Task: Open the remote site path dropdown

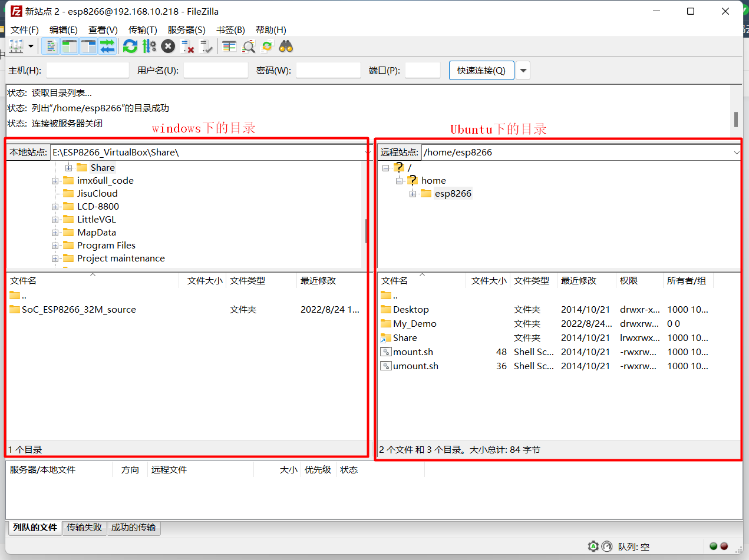Action: click(737, 153)
